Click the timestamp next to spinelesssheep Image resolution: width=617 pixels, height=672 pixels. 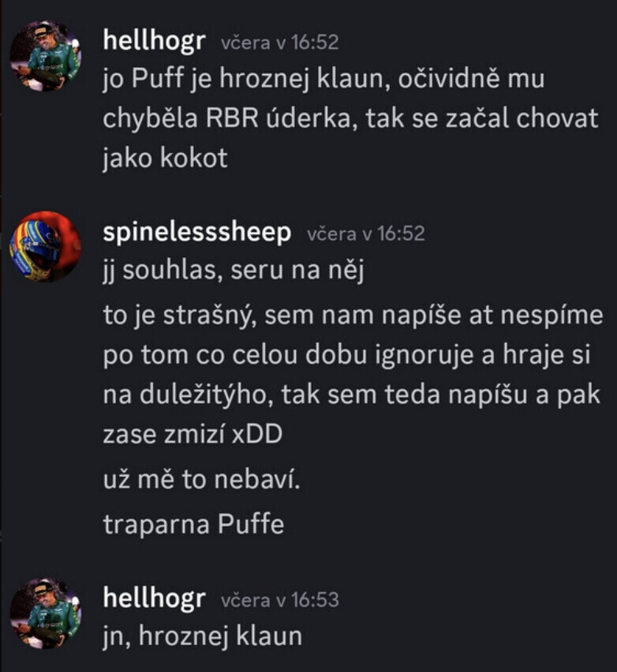(365, 233)
